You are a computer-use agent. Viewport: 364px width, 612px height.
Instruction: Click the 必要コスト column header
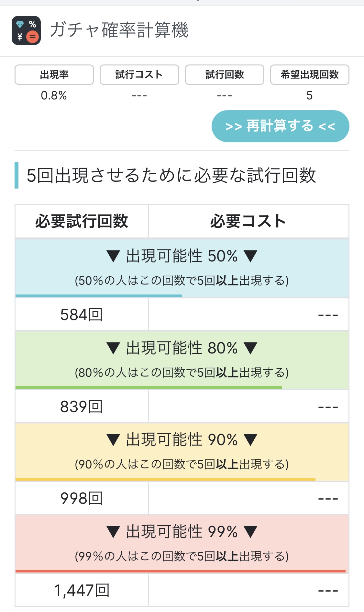(x=248, y=221)
